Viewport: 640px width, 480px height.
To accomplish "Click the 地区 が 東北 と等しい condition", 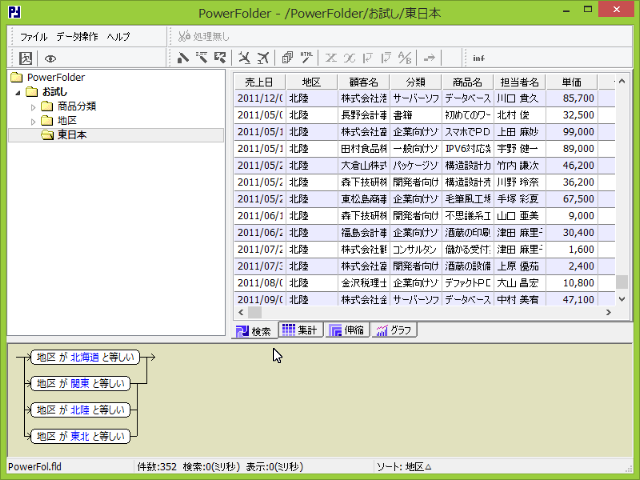I will (x=80, y=436).
